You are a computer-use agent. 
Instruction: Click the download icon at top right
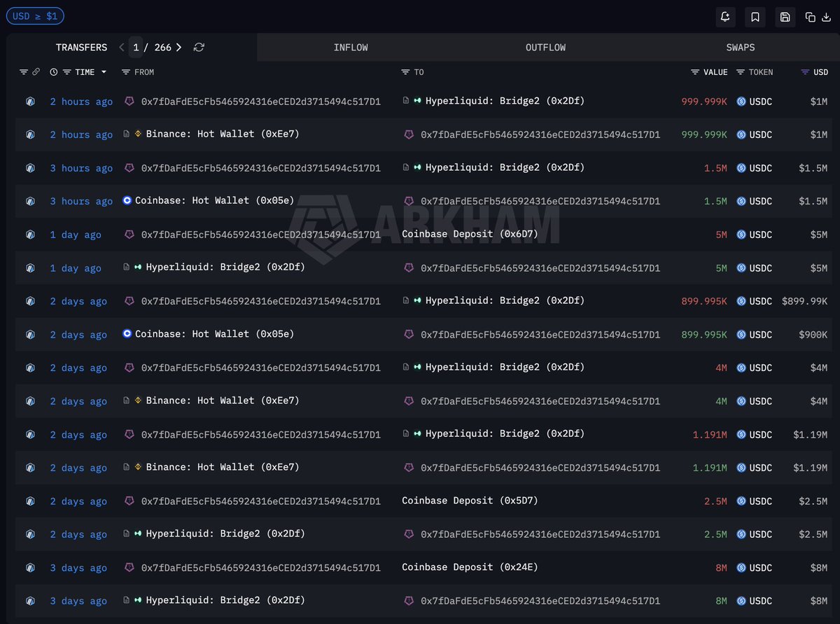(x=826, y=17)
